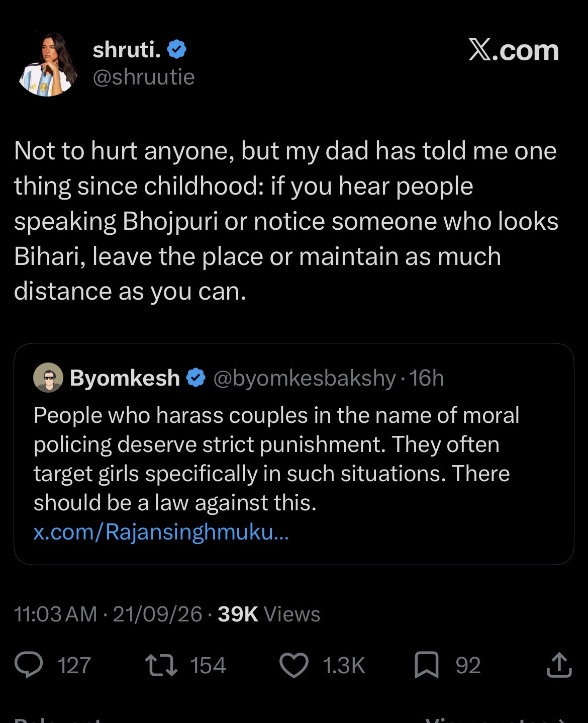Viewport: 588px width, 723px height.
Task: Open the reply speech bubble icon
Action: 30,665
